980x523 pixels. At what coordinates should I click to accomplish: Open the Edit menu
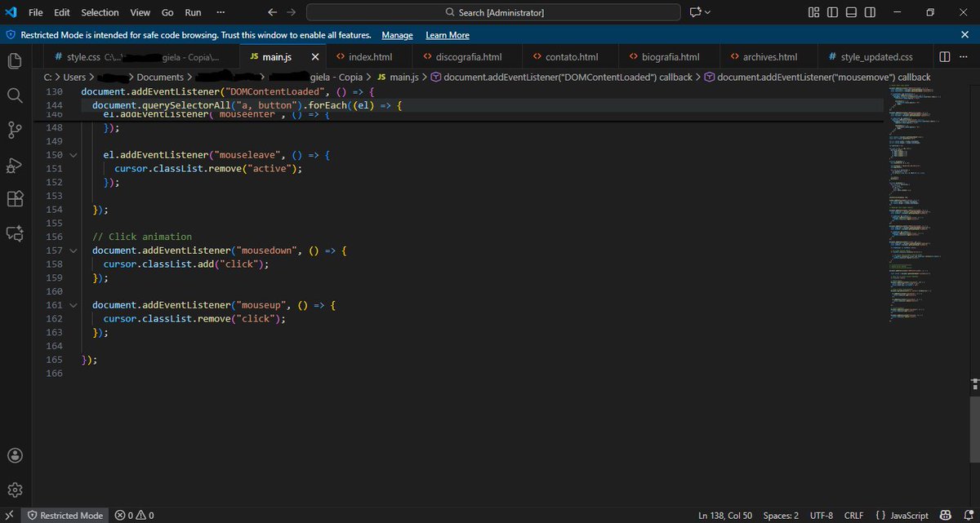(x=62, y=12)
